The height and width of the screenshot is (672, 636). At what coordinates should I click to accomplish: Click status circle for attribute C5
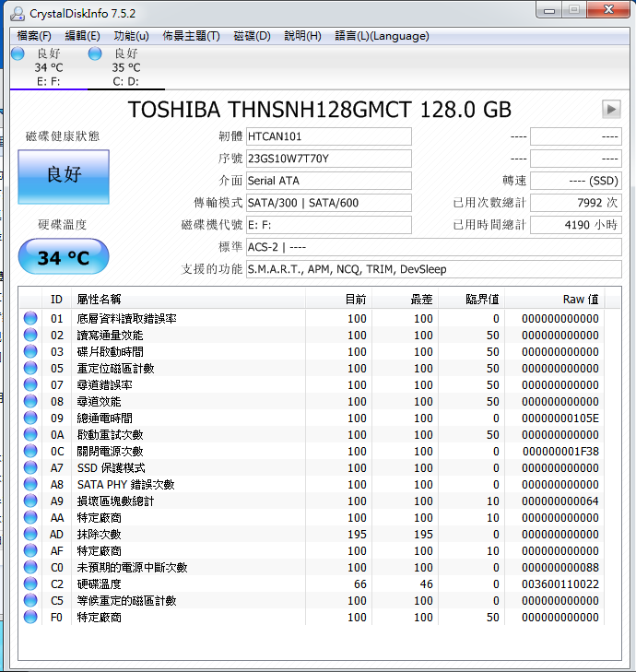(30, 600)
